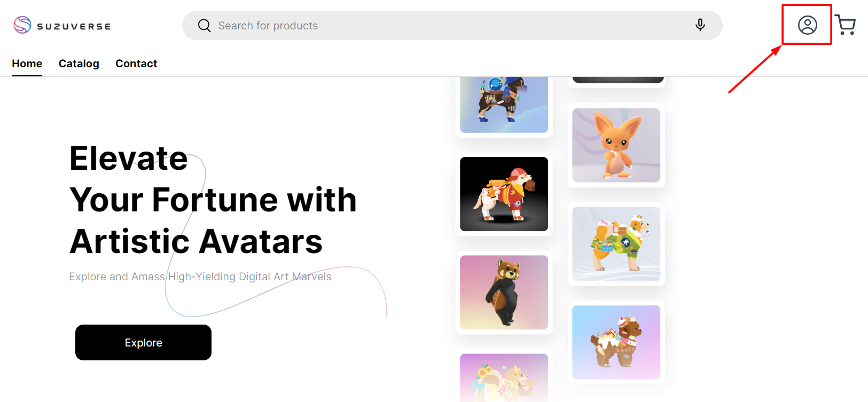Select the astronaut dog avatar
The image size is (868, 402).
click(x=504, y=104)
